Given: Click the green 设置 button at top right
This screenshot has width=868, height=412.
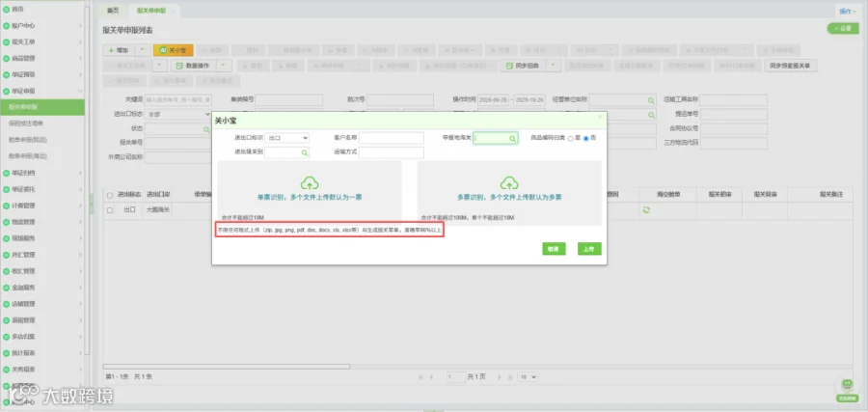Looking at the screenshot, I should (843, 29).
